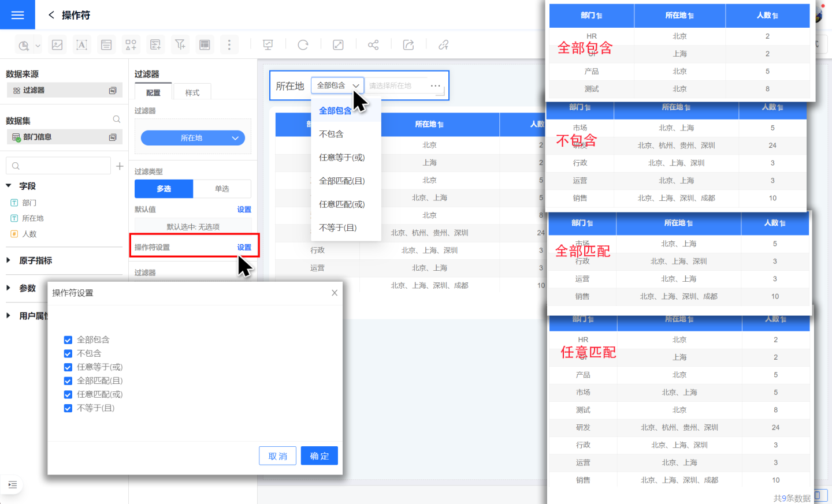Click the insert text box icon
This screenshot has width=832, height=504.
[x=81, y=45]
